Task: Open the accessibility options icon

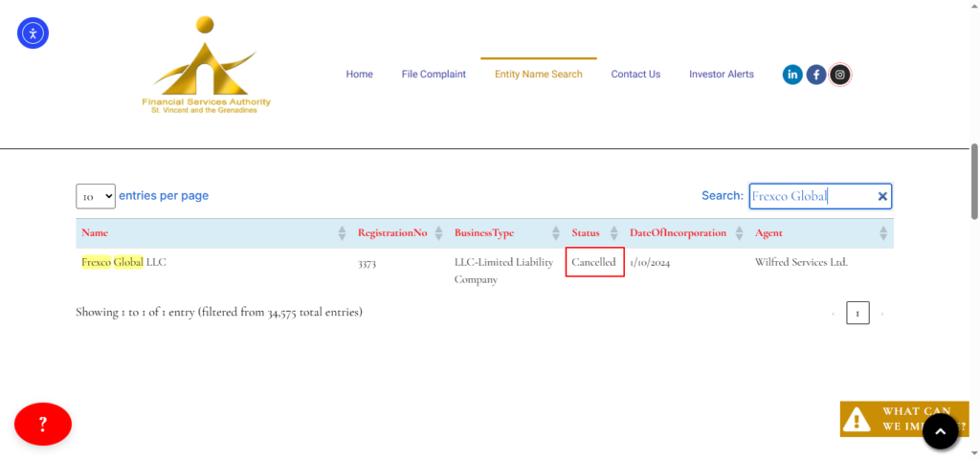Action: tap(33, 33)
